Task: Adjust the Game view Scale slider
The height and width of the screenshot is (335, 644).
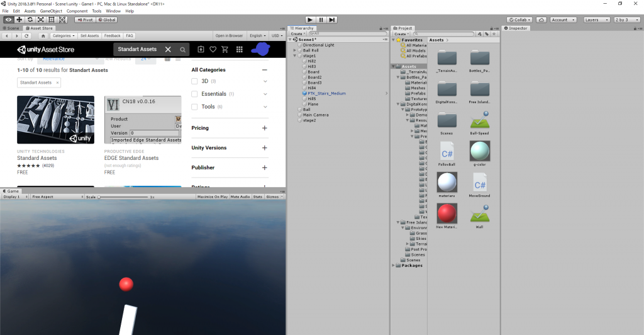Action: pyautogui.click(x=123, y=197)
